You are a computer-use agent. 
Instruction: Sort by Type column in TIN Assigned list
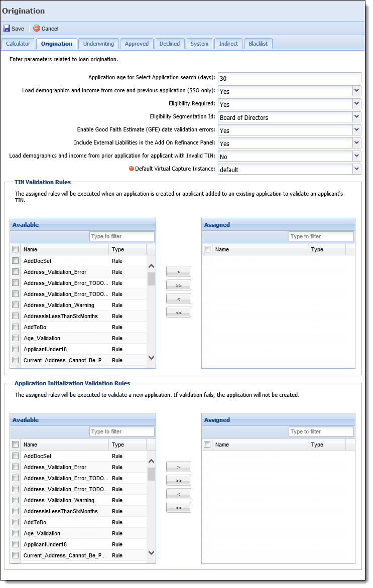326,249
